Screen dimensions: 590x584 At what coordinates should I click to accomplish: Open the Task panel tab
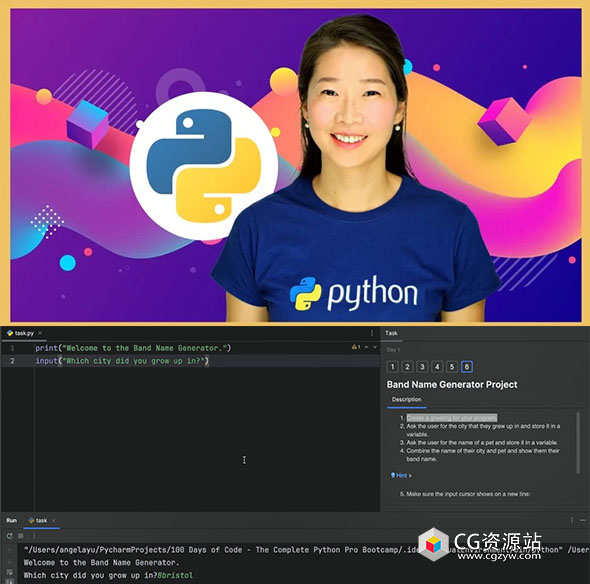click(x=391, y=333)
